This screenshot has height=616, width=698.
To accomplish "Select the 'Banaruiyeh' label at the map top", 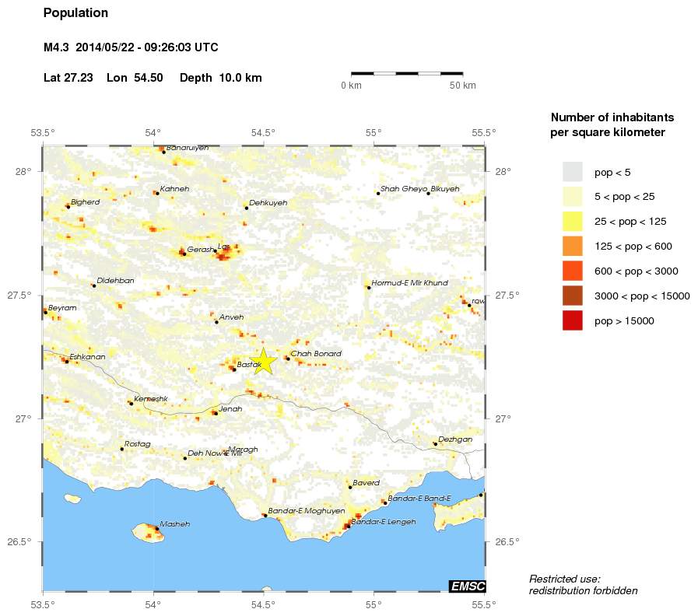I will pyautogui.click(x=188, y=148).
